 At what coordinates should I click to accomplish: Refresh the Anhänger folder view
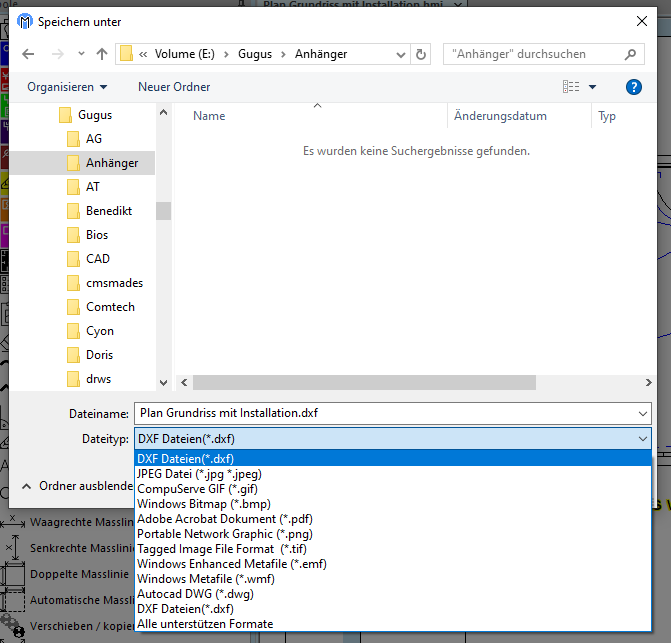coord(421,54)
